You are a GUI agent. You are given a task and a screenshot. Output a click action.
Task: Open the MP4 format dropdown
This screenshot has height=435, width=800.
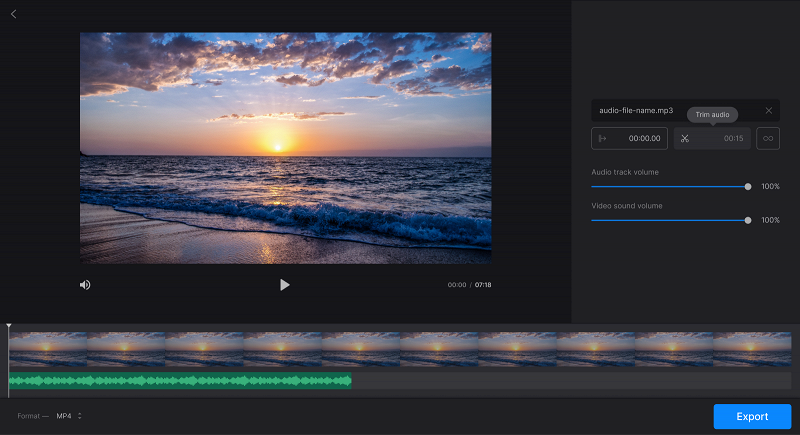69,416
